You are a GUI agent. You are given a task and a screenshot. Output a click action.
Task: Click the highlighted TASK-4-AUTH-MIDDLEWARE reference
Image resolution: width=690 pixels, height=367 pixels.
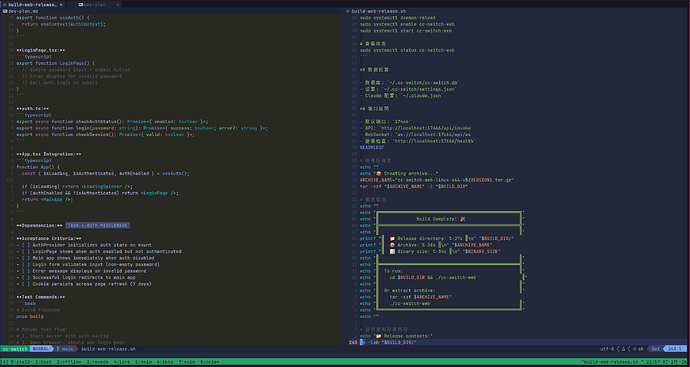98,225
